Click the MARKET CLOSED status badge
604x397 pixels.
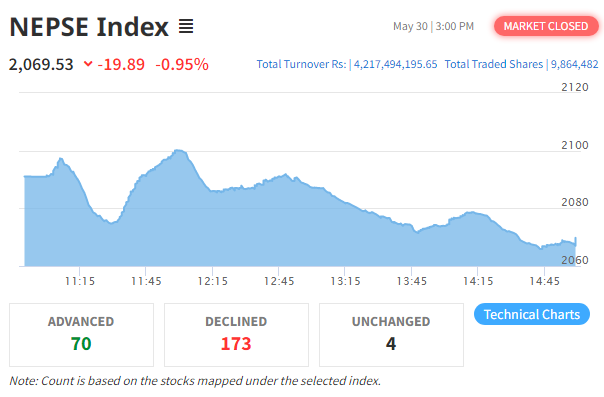coord(546,26)
